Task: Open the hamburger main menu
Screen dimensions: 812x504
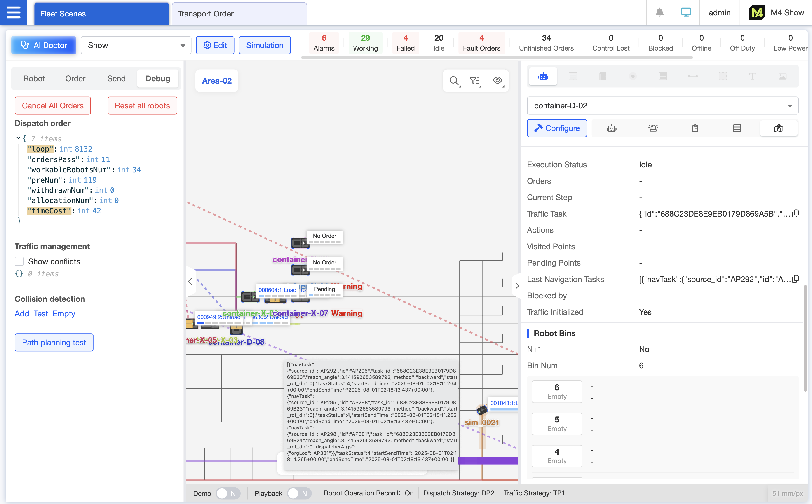Action: tap(13, 13)
